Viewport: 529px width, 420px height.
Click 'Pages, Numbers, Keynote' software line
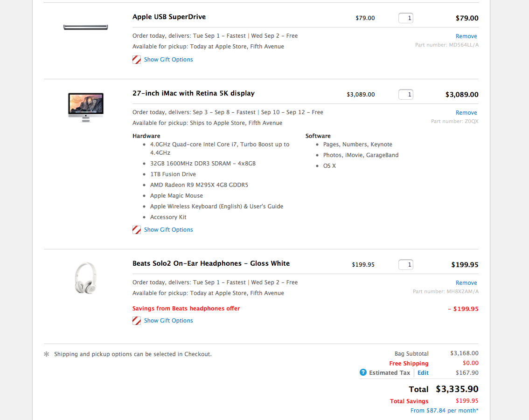coord(358,145)
